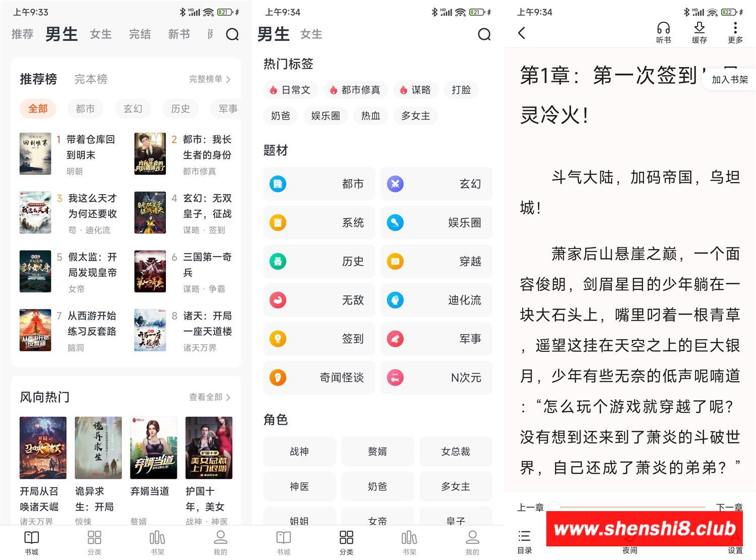Select the 全部 filter chip
The image size is (756, 560).
[38, 108]
